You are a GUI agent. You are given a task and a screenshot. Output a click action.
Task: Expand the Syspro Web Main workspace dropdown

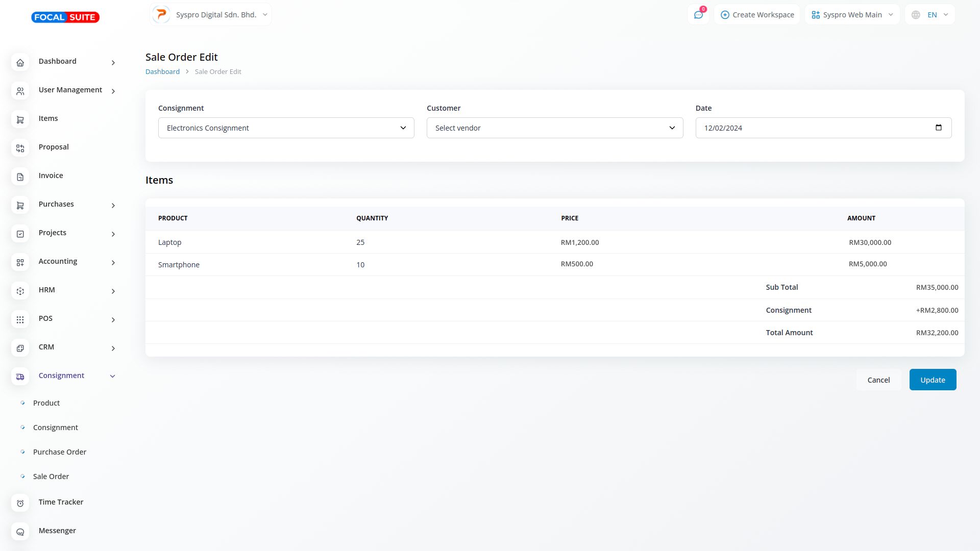point(852,15)
